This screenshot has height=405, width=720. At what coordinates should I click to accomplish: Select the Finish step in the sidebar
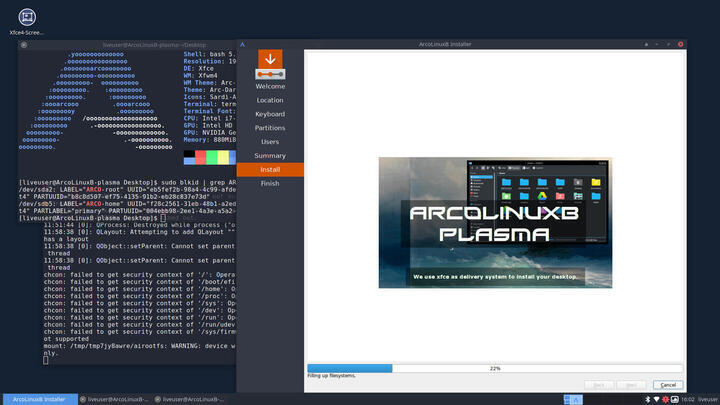(x=270, y=183)
